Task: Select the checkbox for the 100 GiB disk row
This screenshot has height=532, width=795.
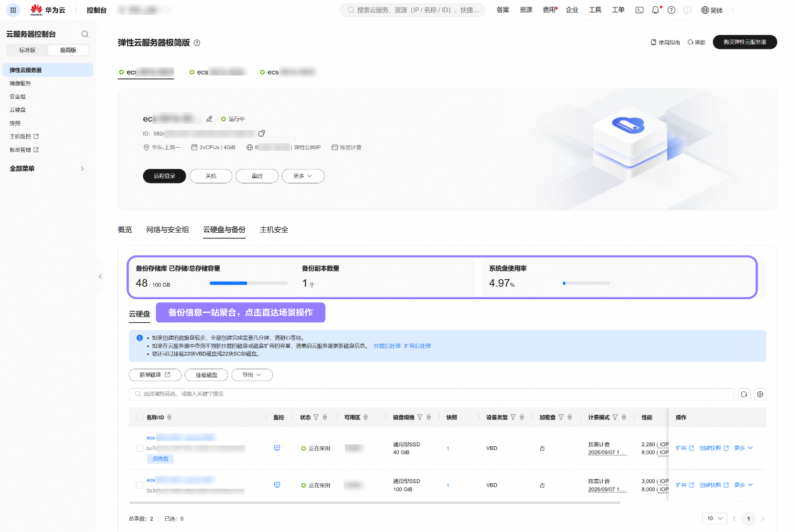Action: 139,485
